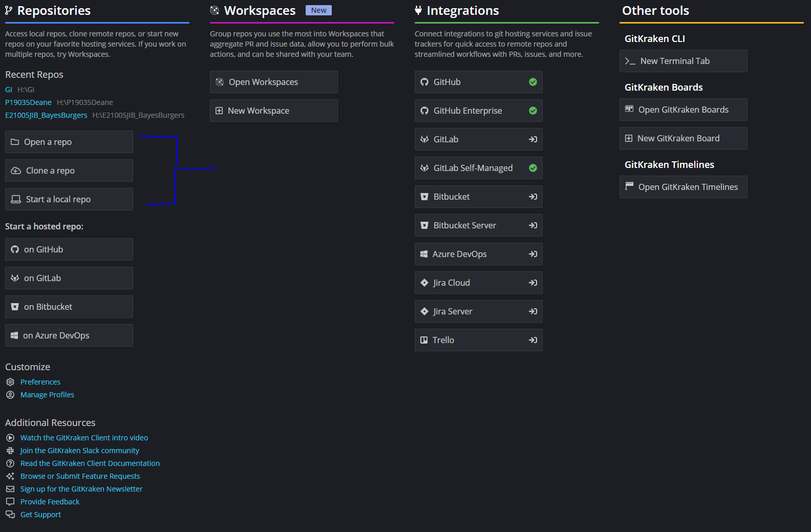Click the Provide Feedback link

[x=50, y=502]
